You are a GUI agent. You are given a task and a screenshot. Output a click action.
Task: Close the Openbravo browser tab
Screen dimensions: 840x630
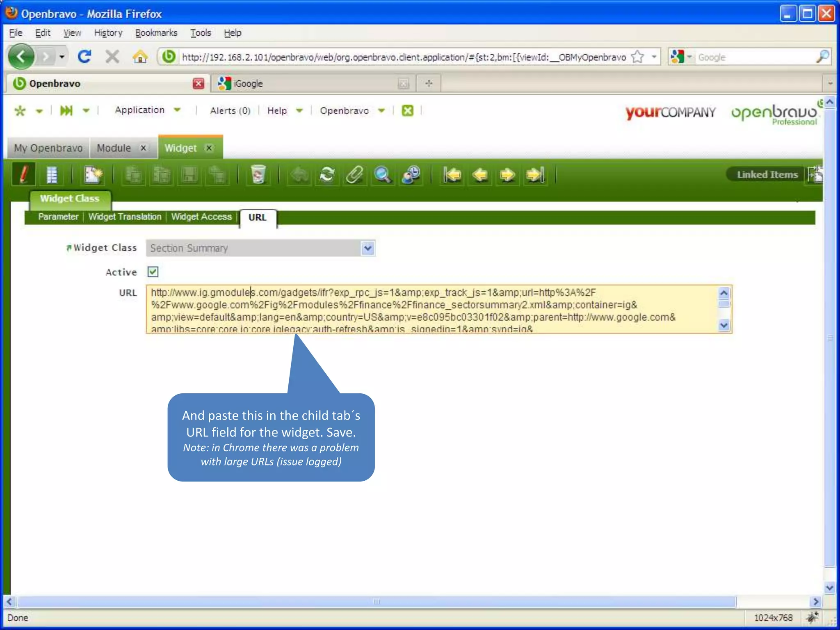198,83
